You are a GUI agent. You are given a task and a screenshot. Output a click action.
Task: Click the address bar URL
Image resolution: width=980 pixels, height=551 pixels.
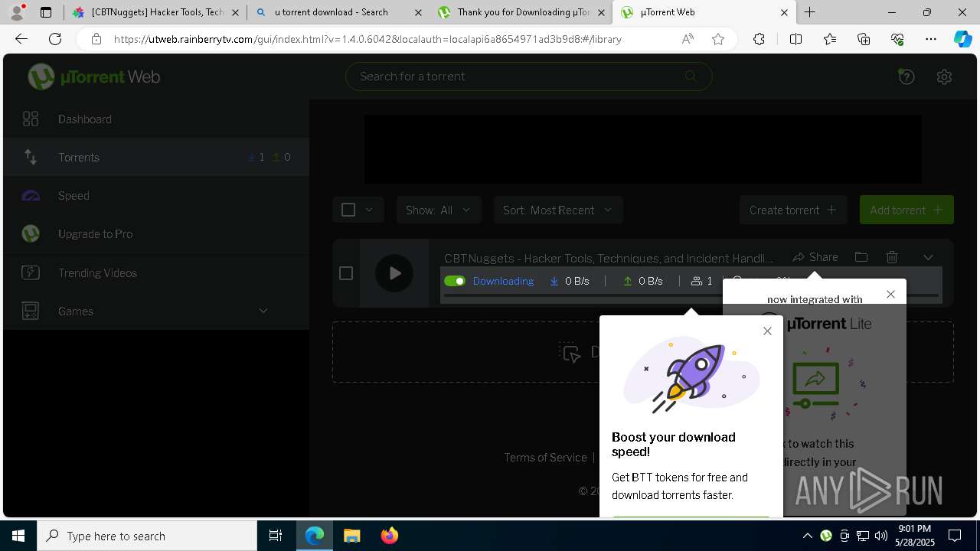[x=367, y=39]
